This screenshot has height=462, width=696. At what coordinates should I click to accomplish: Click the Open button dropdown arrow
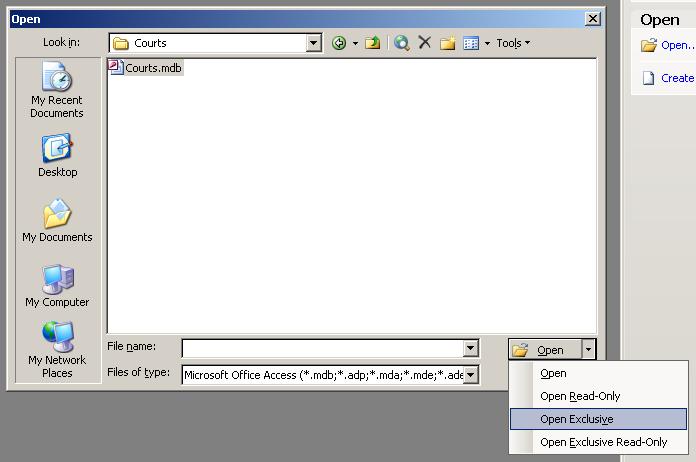coord(588,350)
